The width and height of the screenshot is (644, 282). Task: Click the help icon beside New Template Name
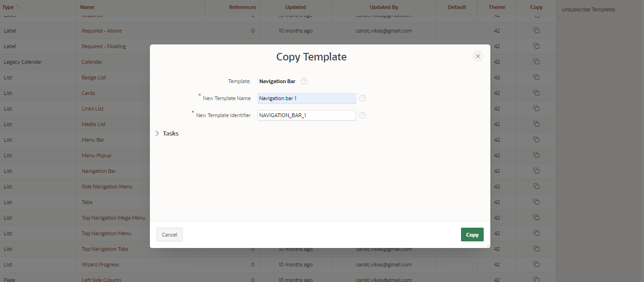[362, 98]
